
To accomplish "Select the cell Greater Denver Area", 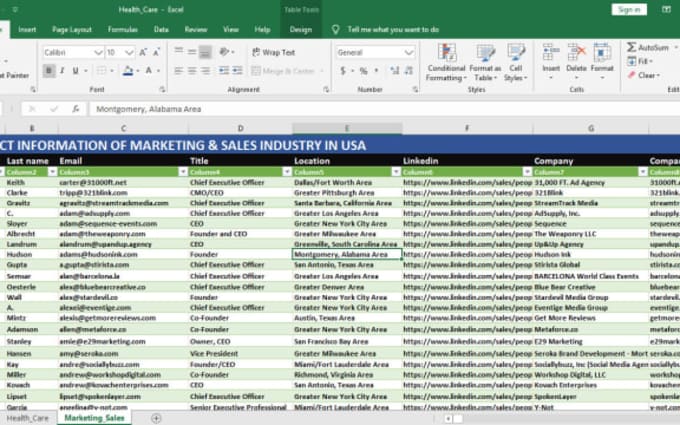I will click(x=347, y=287).
